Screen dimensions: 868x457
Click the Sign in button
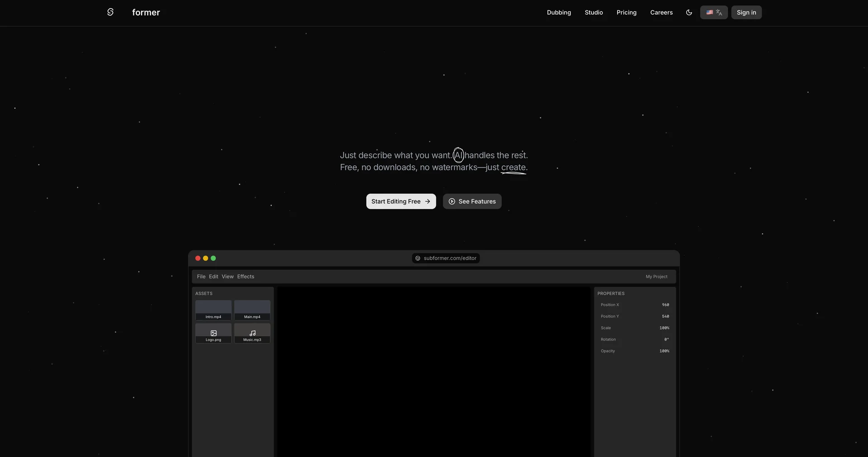point(746,13)
